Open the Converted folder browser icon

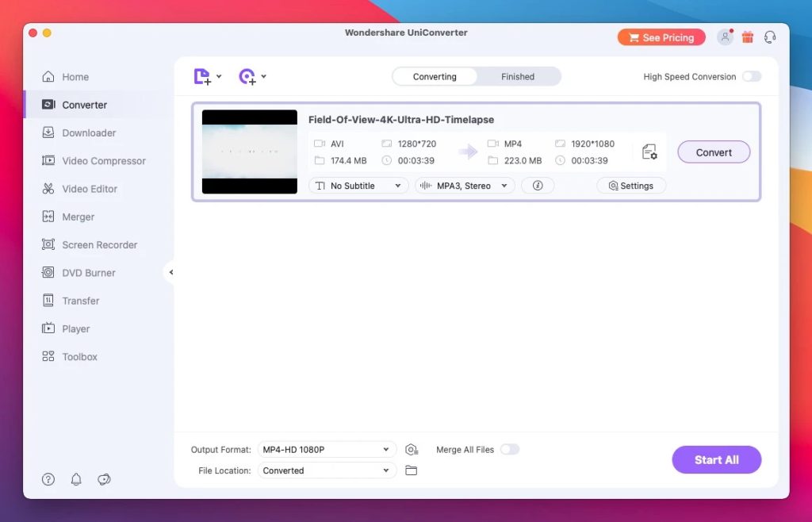412,470
